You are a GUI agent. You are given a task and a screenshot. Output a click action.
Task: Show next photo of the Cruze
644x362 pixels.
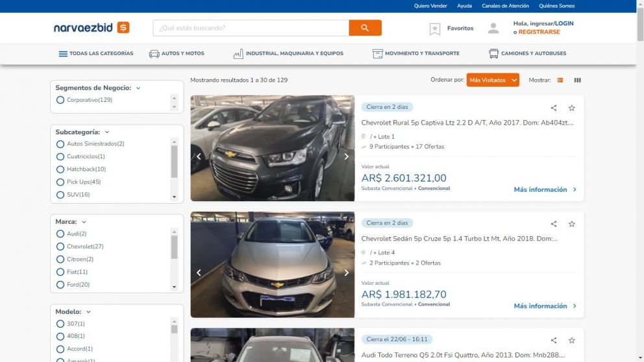point(346,272)
